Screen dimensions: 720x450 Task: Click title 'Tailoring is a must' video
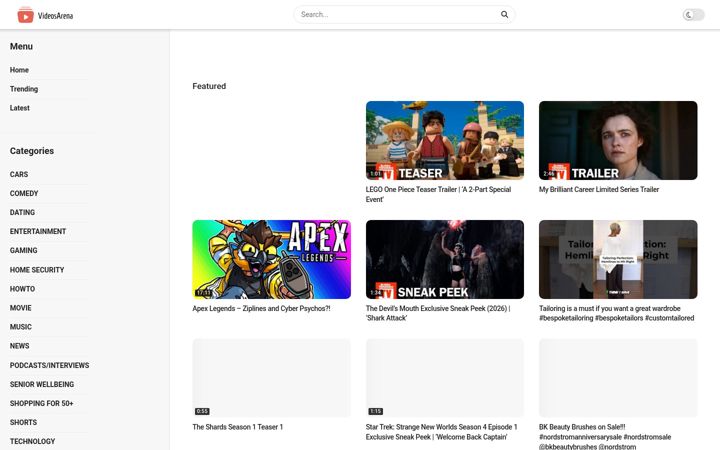pyautogui.click(x=617, y=313)
